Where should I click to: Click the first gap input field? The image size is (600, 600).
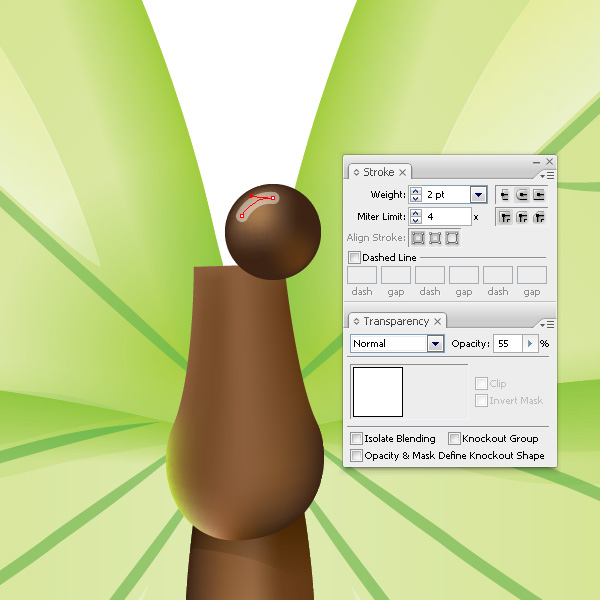(396, 275)
